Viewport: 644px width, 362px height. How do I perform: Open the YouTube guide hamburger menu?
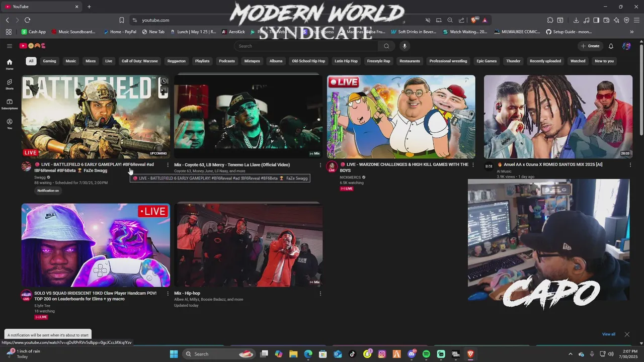[x=9, y=46]
